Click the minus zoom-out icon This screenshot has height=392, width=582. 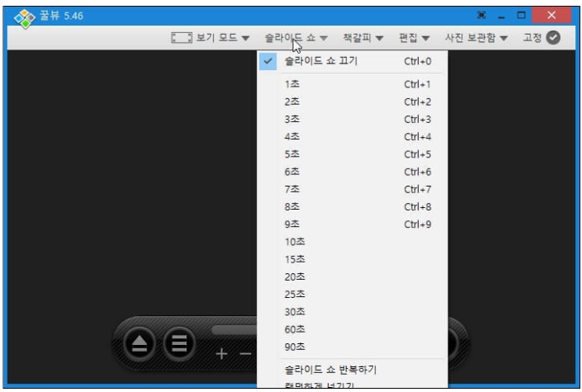(245, 354)
